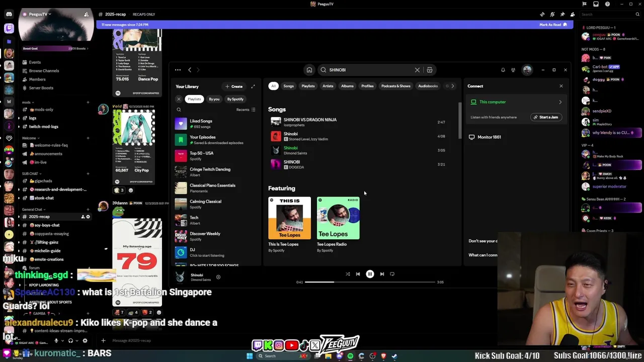Expand Your Library to full view

(x=253, y=86)
